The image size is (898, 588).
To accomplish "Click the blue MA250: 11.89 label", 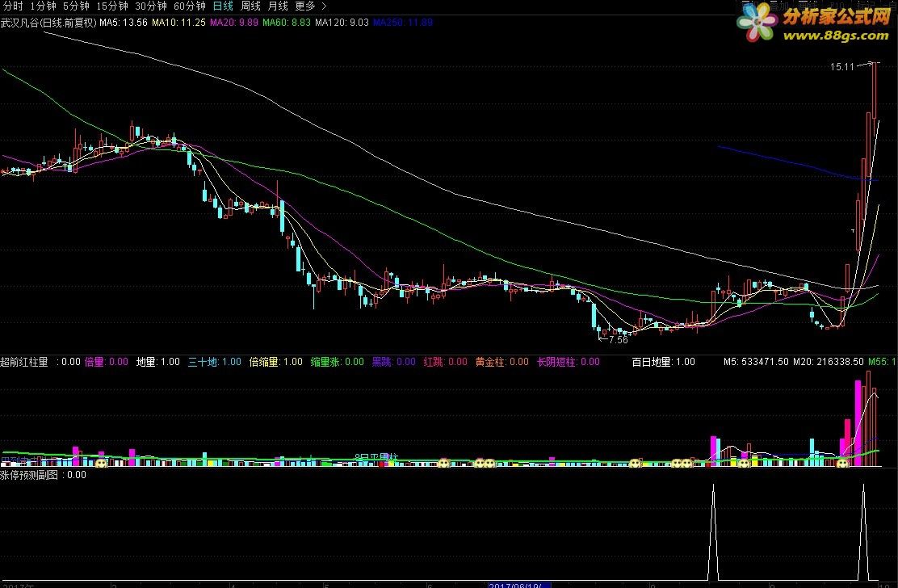I will click(403, 23).
